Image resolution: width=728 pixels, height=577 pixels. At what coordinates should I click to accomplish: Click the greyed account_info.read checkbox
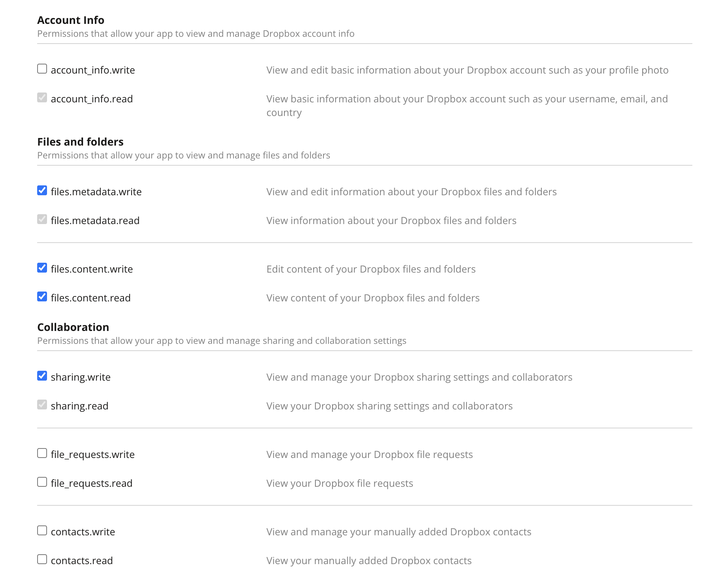[42, 98]
